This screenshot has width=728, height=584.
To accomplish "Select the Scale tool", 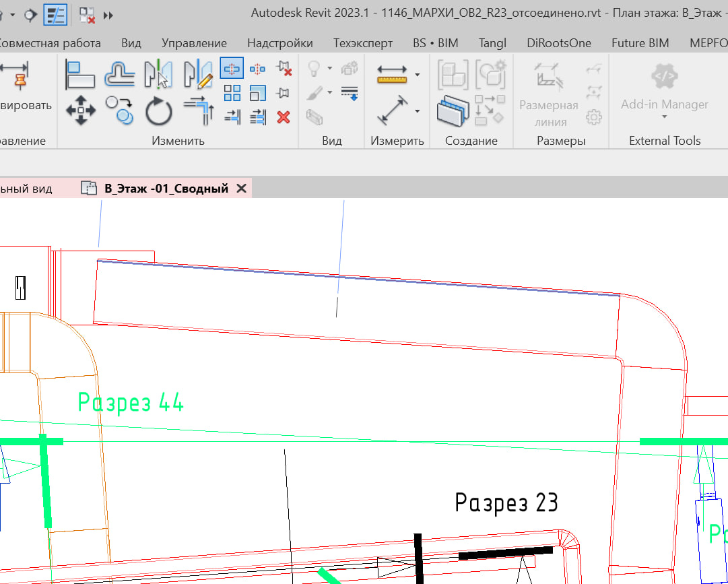I will (258, 93).
